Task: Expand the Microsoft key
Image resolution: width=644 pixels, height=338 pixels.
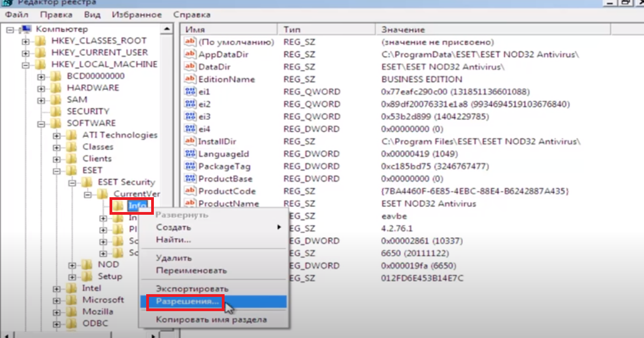Action: (57, 301)
